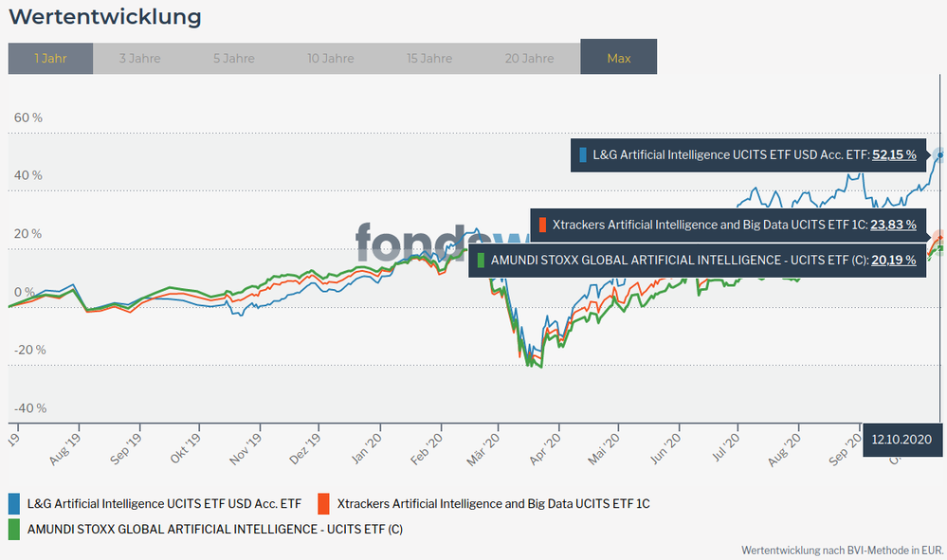
Task: Toggle AMUNDI STOXX Global legend label
Action: 214,529
